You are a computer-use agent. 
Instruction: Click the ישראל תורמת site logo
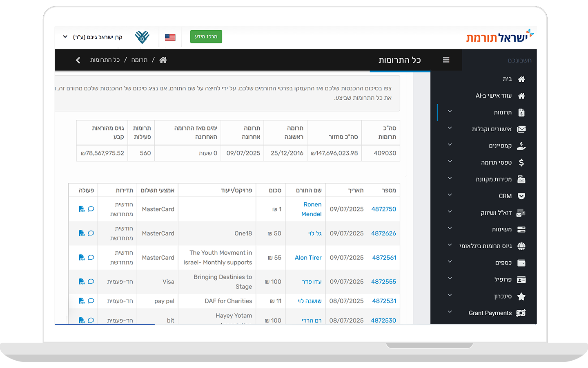pyautogui.click(x=500, y=36)
